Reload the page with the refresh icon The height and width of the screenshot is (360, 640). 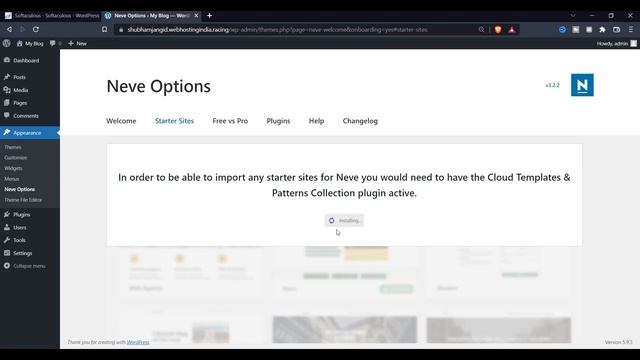[36, 29]
